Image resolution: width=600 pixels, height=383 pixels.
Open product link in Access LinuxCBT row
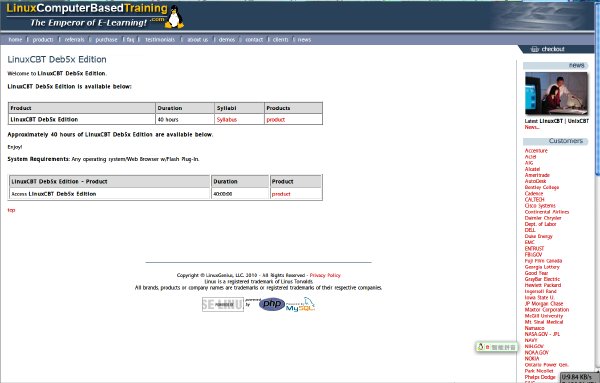tap(281, 194)
